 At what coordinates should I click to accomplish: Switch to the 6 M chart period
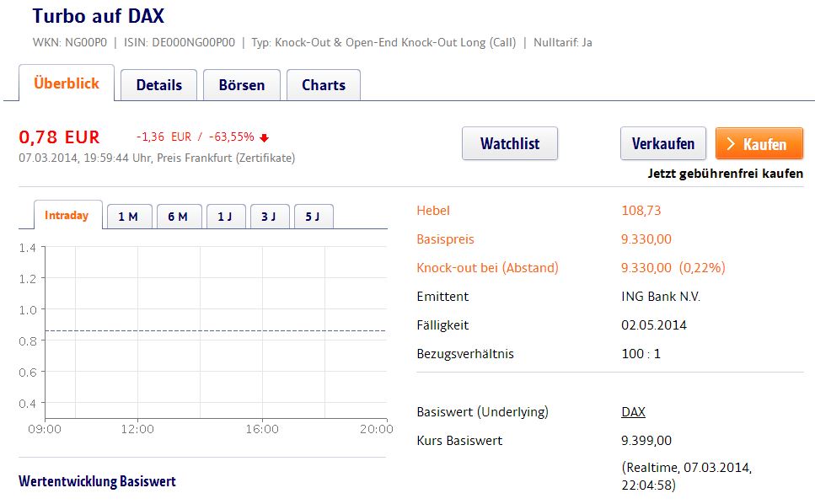tap(179, 216)
